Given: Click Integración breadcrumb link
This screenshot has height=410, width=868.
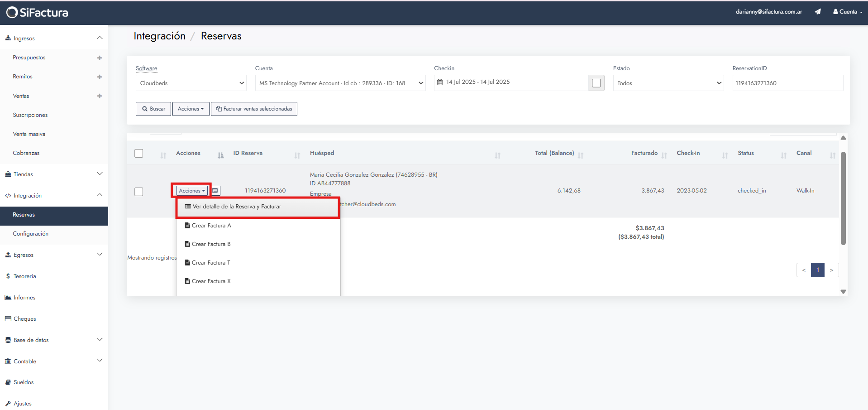Looking at the screenshot, I should (159, 36).
